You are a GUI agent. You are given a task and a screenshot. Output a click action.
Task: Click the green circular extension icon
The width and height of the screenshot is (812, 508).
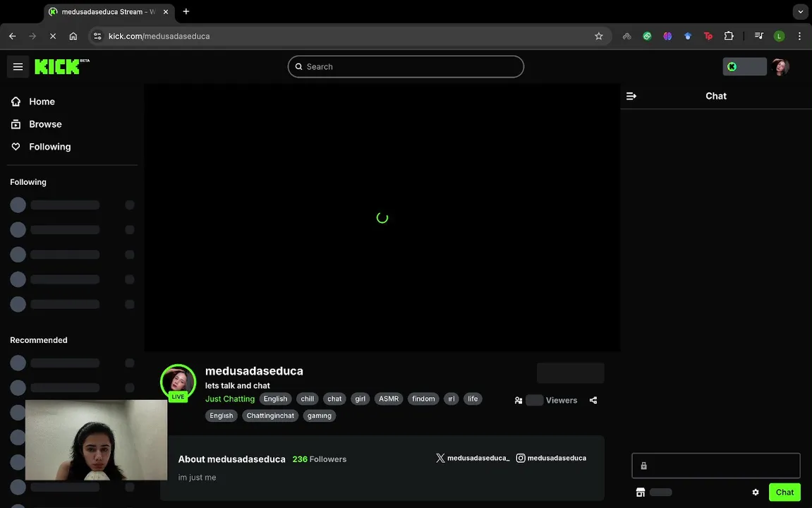click(647, 36)
